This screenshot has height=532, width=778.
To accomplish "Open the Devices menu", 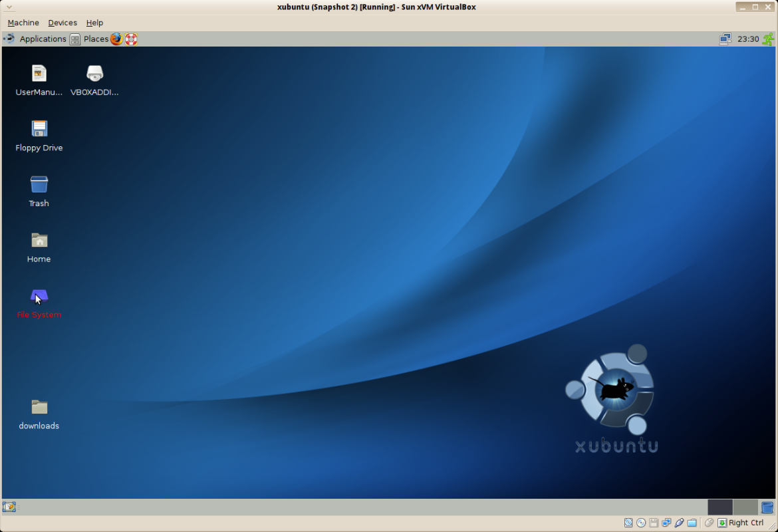I will (63, 23).
